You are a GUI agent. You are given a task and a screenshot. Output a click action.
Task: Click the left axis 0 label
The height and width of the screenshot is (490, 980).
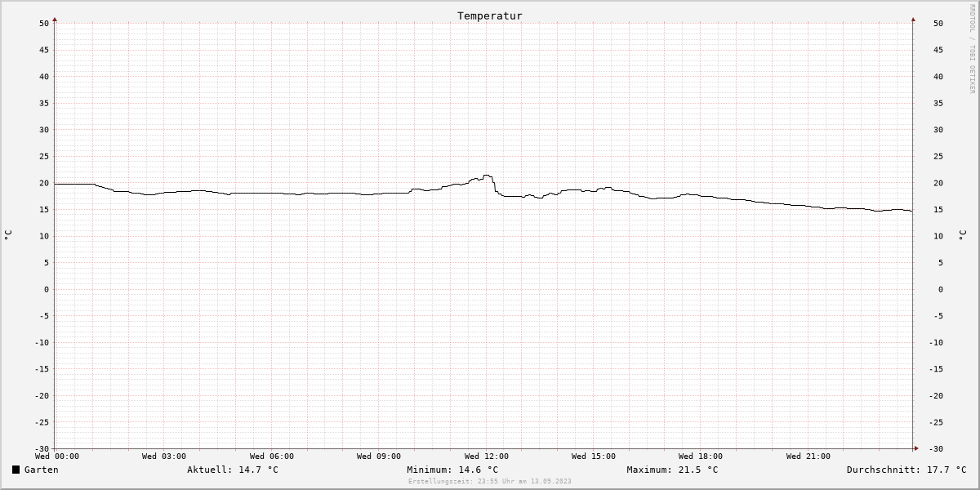click(47, 289)
